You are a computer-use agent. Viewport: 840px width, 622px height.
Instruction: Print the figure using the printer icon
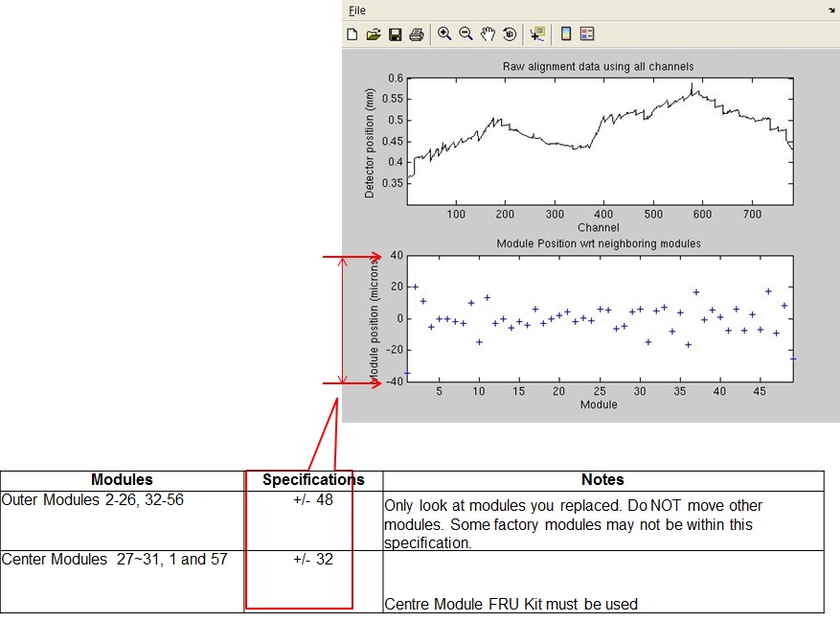pyautogui.click(x=416, y=35)
